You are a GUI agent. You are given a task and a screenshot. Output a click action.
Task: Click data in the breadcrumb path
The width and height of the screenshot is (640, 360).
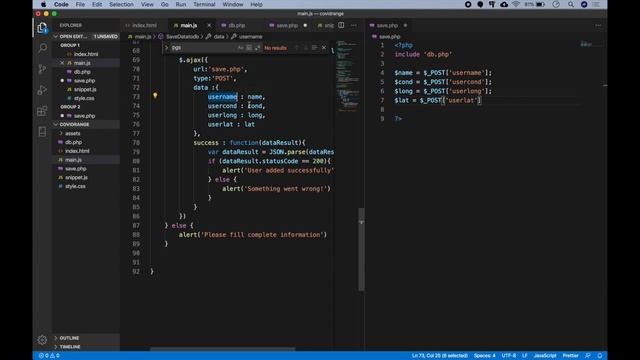point(219,37)
